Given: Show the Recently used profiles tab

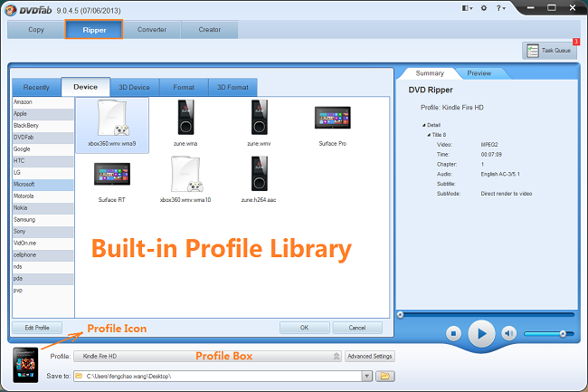Looking at the screenshot, I should pos(36,88).
